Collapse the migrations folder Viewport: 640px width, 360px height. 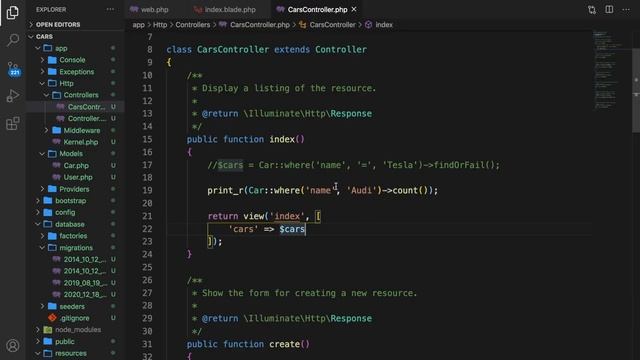click(76, 248)
